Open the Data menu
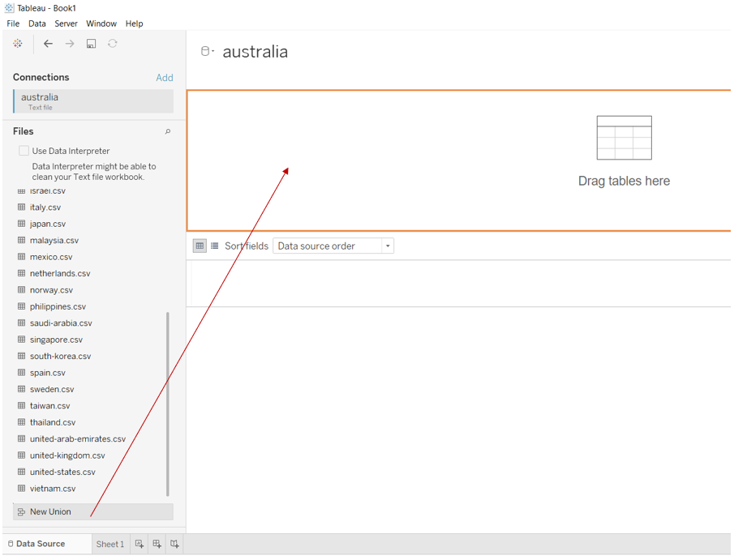The image size is (734, 560). click(37, 24)
